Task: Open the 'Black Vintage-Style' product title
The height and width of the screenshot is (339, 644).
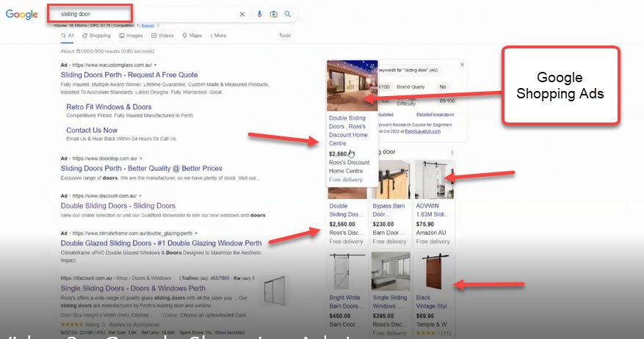Action: [x=433, y=302]
